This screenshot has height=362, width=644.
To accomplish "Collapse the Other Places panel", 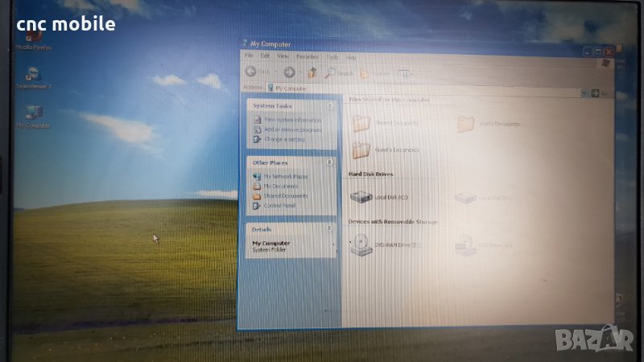I will click(330, 162).
